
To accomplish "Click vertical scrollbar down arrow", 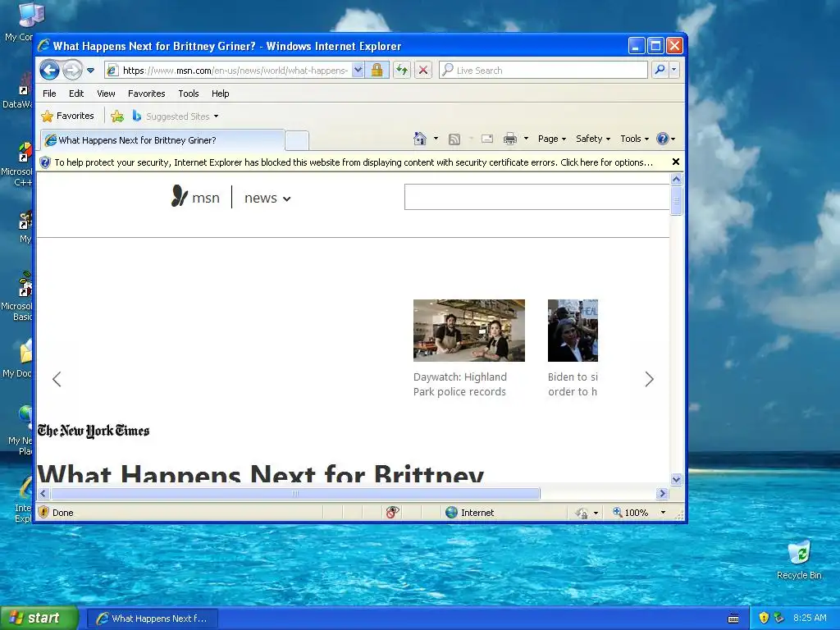I will click(676, 479).
